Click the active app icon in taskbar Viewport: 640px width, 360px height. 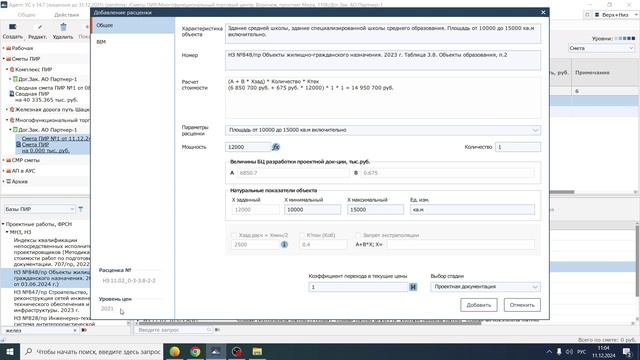coord(216,351)
